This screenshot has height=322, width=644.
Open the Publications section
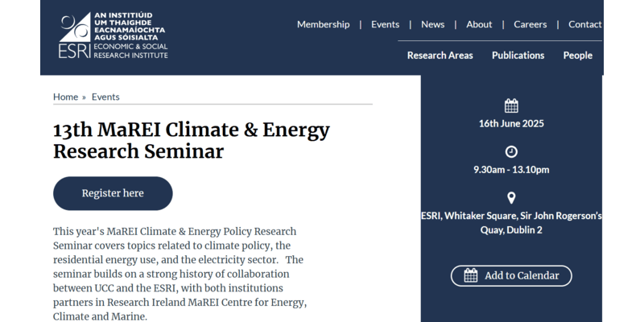point(518,56)
